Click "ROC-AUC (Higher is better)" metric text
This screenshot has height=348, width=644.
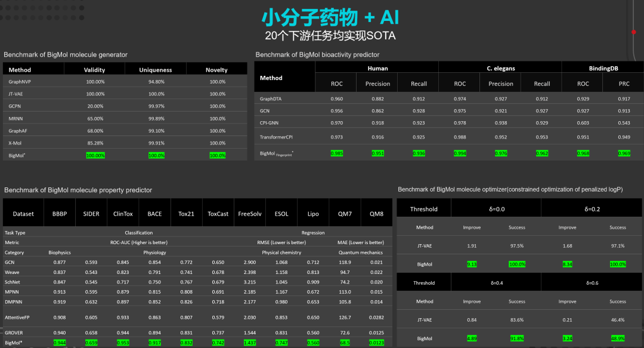pos(139,243)
